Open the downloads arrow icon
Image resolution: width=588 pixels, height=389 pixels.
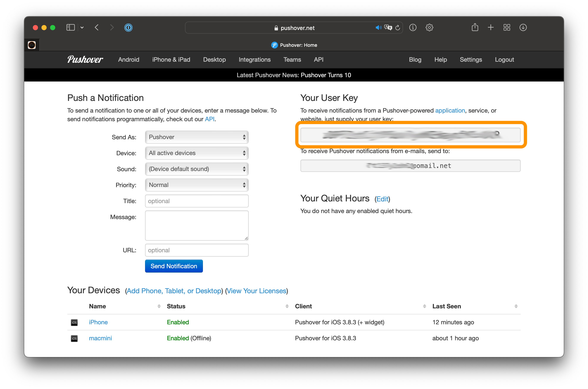click(523, 28)
